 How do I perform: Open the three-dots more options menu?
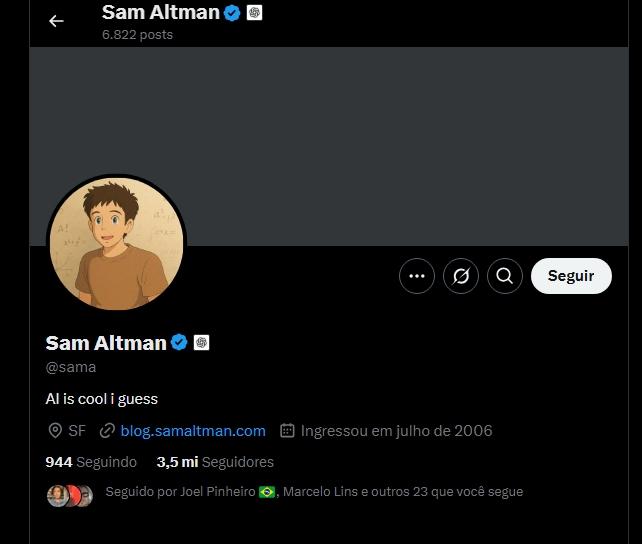click(x=417, y=276)
